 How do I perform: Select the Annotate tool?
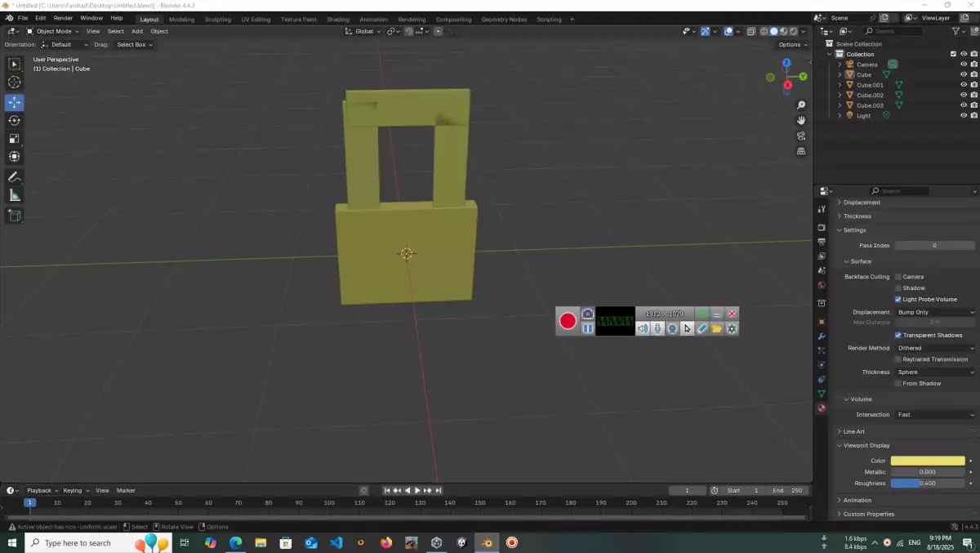[14, 177]
